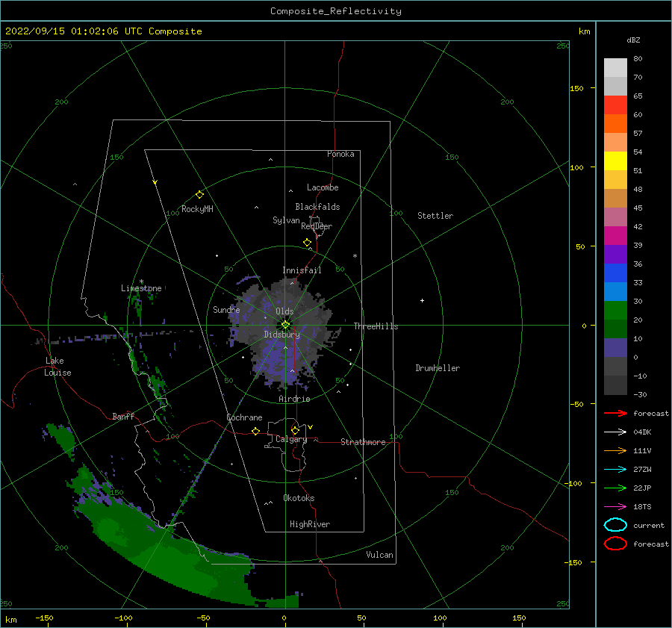
Task: Click the Drumheller label
Action: (438, 368)
